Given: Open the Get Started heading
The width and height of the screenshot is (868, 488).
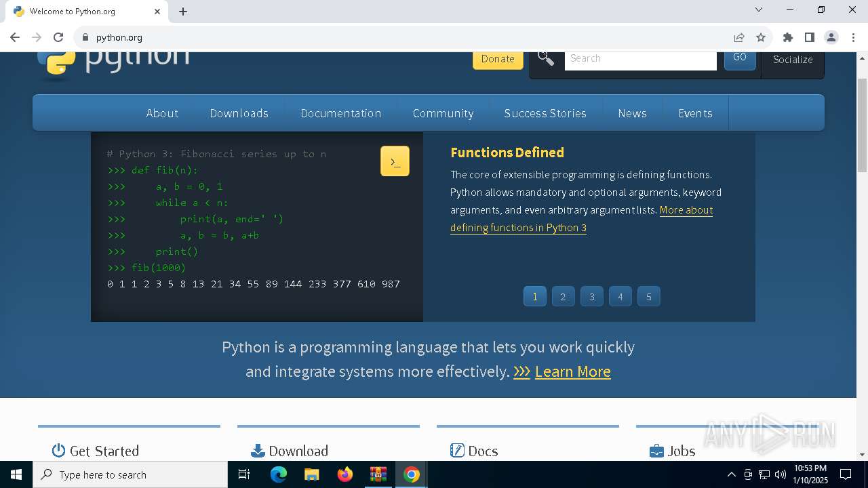Looking at the screenshot, I should (x=104, y=451).
